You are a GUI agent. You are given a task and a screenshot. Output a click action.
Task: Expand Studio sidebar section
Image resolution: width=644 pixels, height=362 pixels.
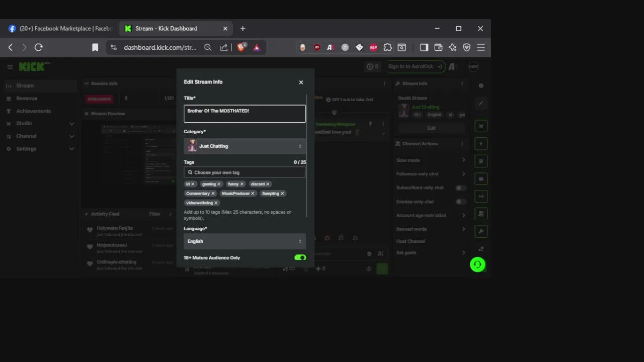coord(40,124)
